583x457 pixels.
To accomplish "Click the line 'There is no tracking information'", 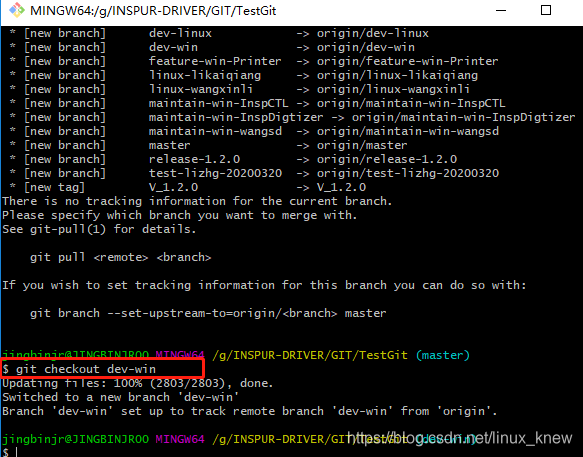I will pyautogui.click(x=197, y=202).
